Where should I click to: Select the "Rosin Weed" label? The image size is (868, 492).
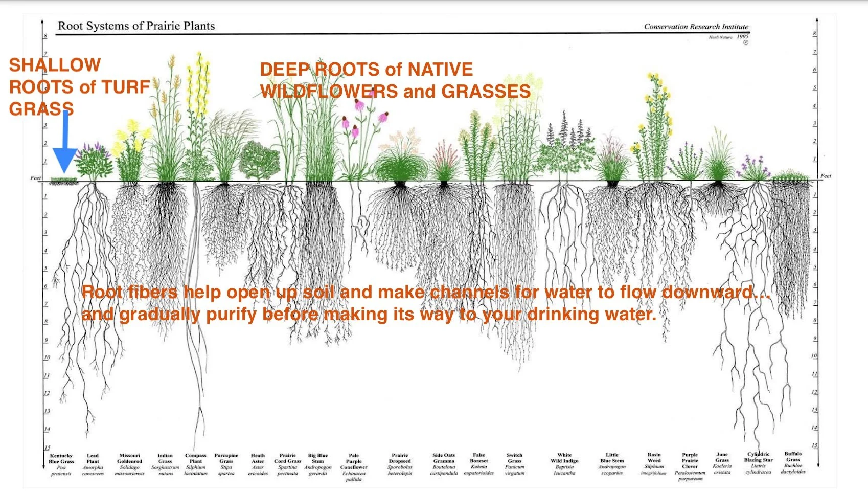pos(654,457)
